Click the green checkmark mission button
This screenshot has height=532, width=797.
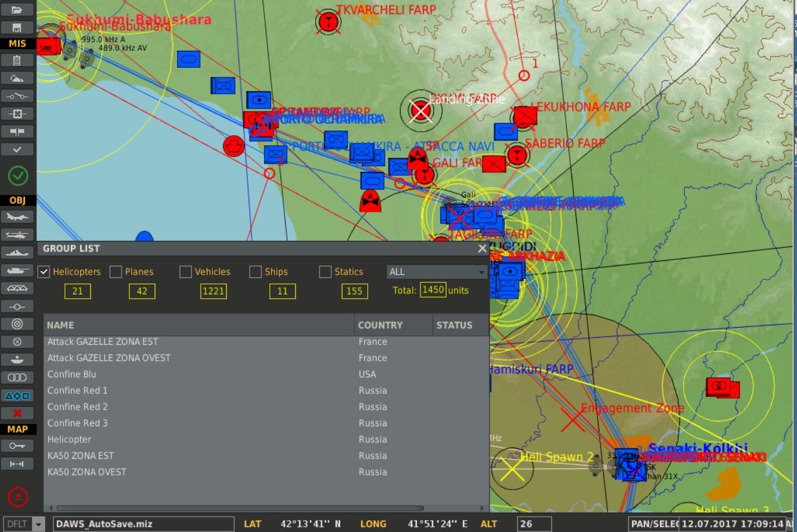(x=18, y=175)
